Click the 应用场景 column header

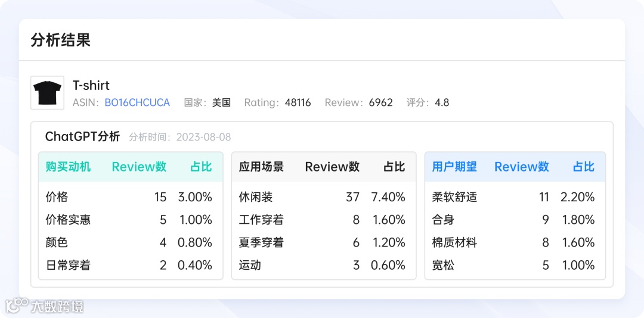point(261,167)
